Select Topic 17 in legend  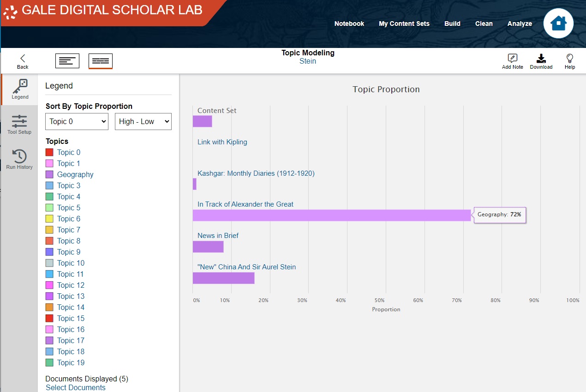(71, 340)
